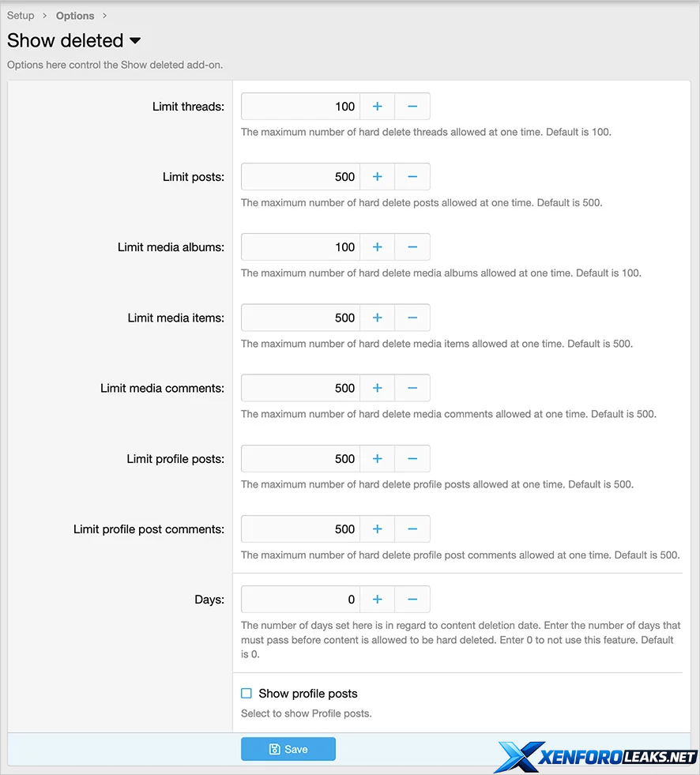Select the Days number input
The height and width of the screenshot is (775, 700).
pos(300,600)
